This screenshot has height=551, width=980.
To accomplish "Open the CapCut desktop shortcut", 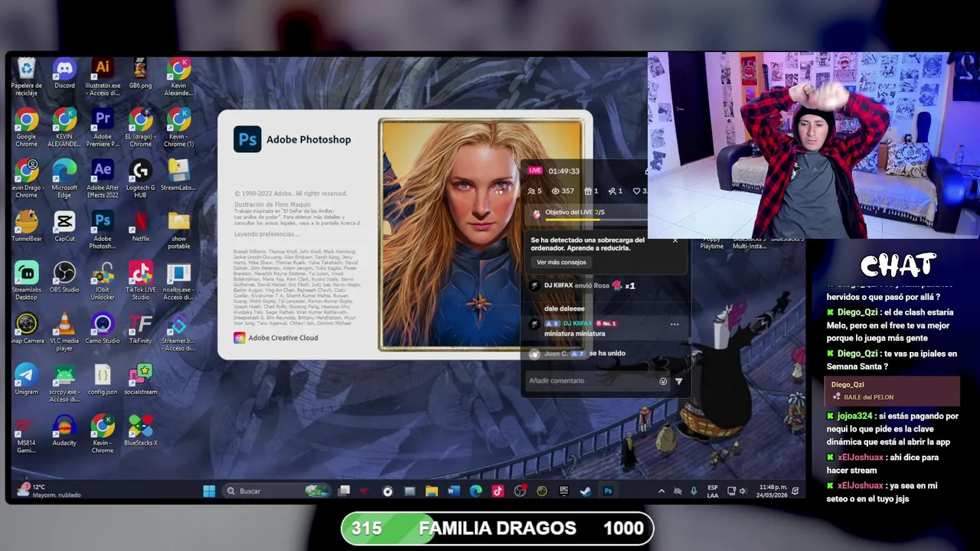I will 64,227.
